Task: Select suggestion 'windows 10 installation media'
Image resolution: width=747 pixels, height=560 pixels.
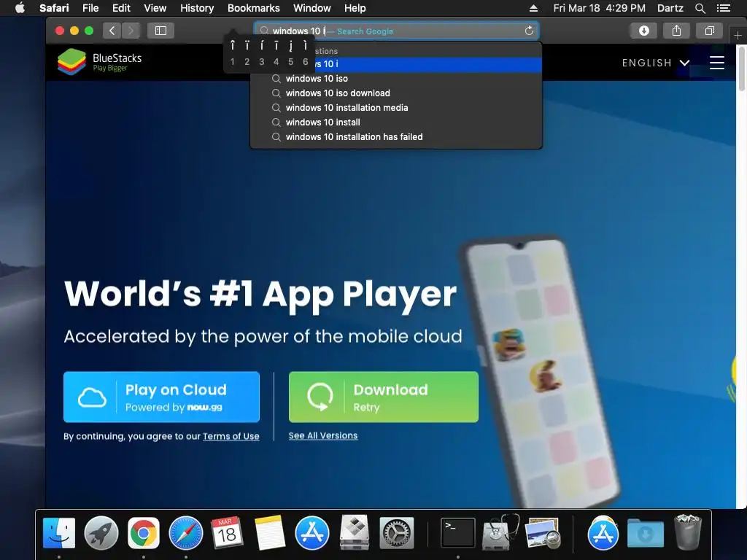Action: click(x=396, y=108)
